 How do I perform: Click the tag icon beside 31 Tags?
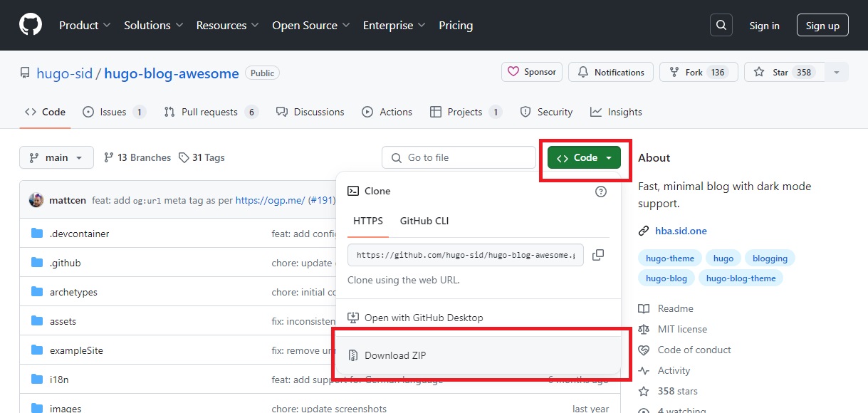(x=184, y=157)
